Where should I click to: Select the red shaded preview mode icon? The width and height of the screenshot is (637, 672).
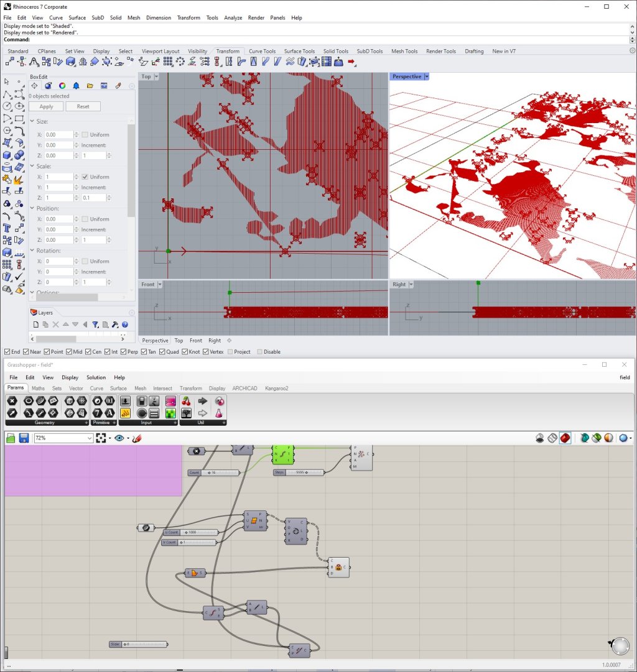coord(565,438)
